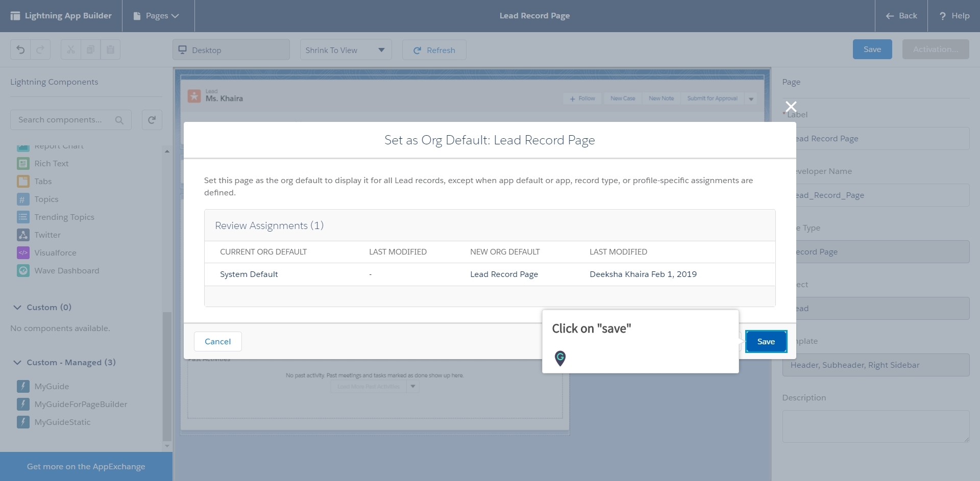Click the Review Assignments (1) heading
The width and height of the screenshot is (980, 481).
point(269,225)
